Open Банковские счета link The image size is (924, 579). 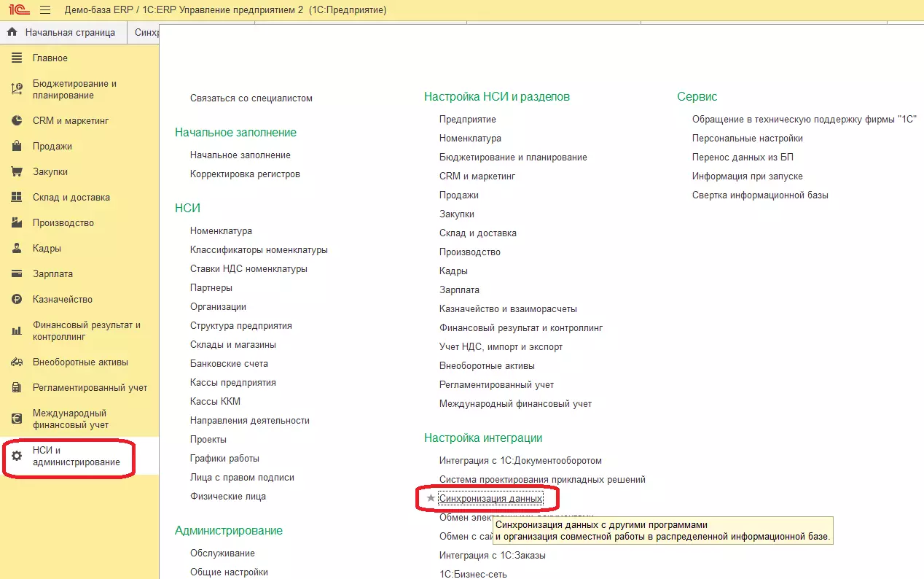point(229,364)
